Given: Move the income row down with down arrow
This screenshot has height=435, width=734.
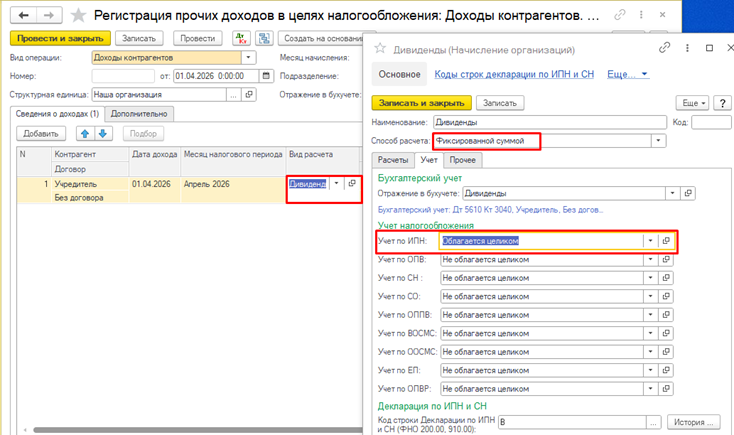Looking at the screenshot, I should [x=101, y=133].
